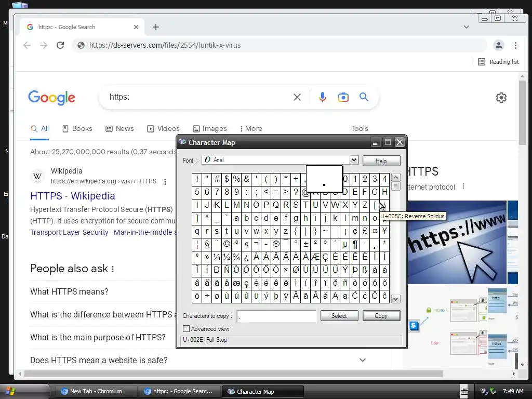Open the HTTPS knowledge panel options dots
Image resolution: width=532 pixels, height=399 pixels.
(463, 187)
